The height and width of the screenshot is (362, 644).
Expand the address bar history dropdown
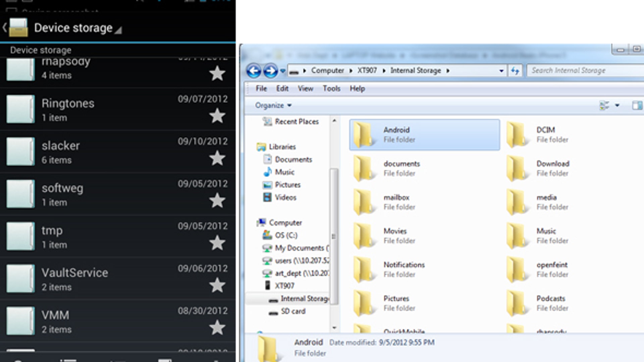point(501,71)
